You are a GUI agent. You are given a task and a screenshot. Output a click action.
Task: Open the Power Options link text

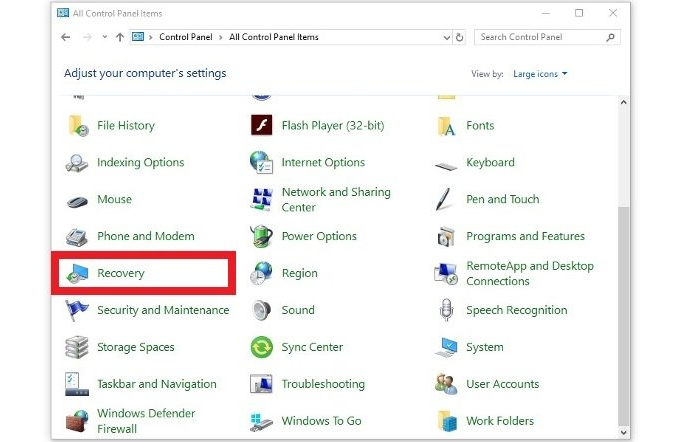pos(319,236)
